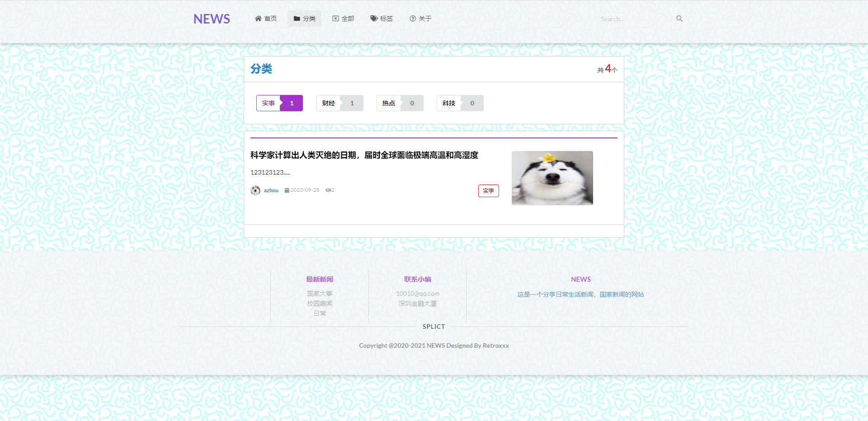The height and width of the screenshot is (421, 868).
Task: Select the 财经 category filter
Action: pos(329,103)
